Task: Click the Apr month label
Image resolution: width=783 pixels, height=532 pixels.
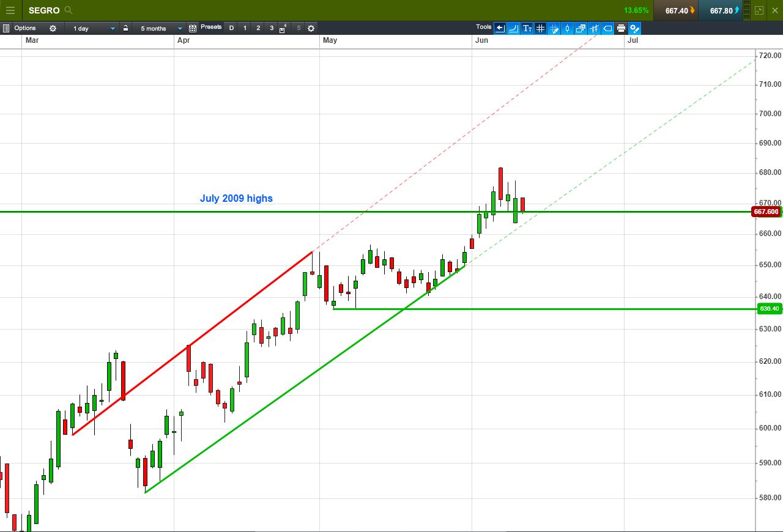Action: tap(184, 40)
